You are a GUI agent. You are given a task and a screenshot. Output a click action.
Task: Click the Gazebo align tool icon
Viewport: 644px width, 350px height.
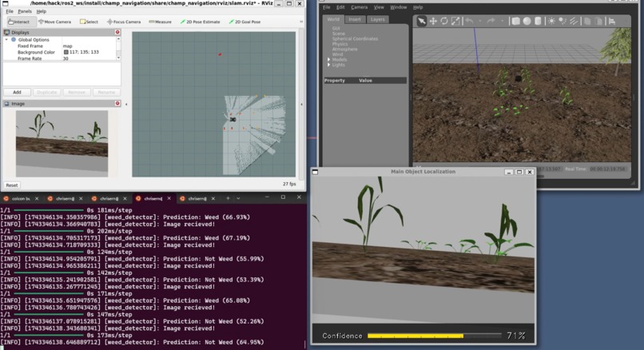coord(612,21)
